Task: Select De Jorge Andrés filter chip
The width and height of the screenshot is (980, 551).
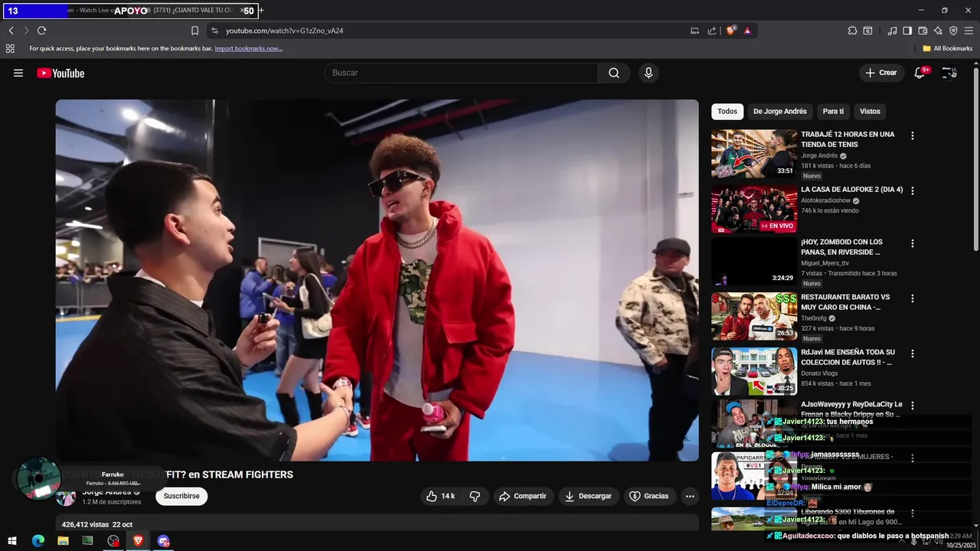Action: [x=779, y=111]
